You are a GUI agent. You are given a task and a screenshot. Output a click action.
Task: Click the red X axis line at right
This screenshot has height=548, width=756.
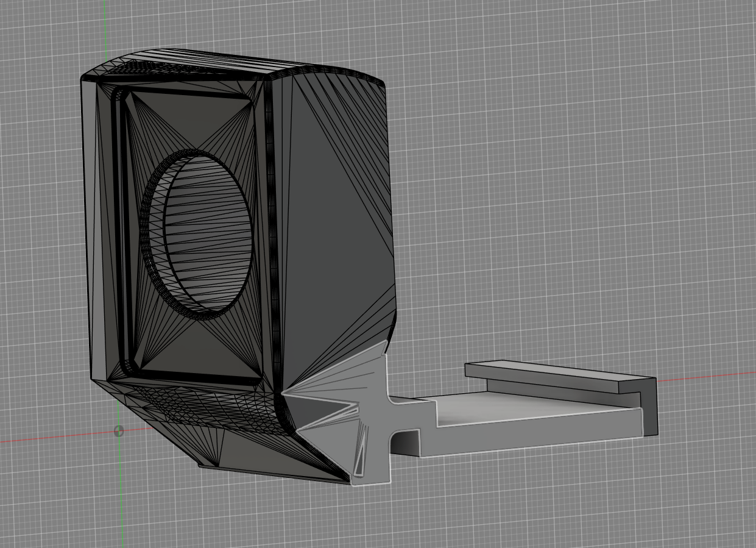(x=707, y=378)
